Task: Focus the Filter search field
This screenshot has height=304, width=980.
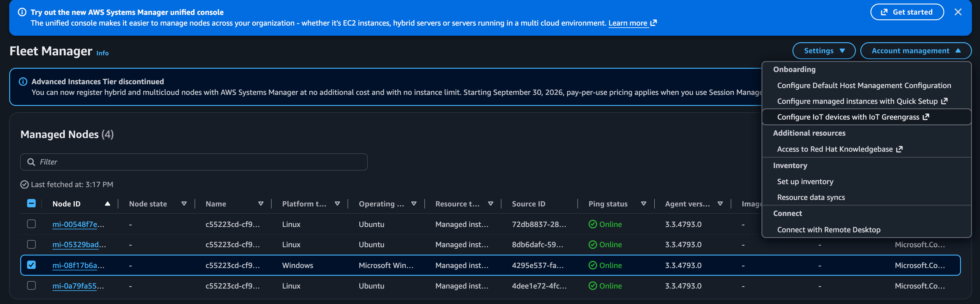Action: [x=193, y=162]
